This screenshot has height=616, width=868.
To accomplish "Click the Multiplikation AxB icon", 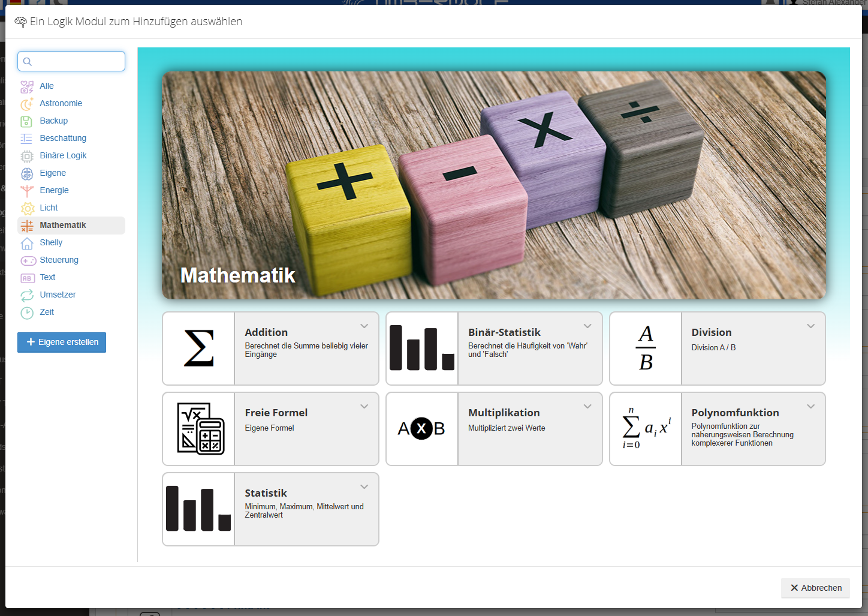I will point(422,428).
